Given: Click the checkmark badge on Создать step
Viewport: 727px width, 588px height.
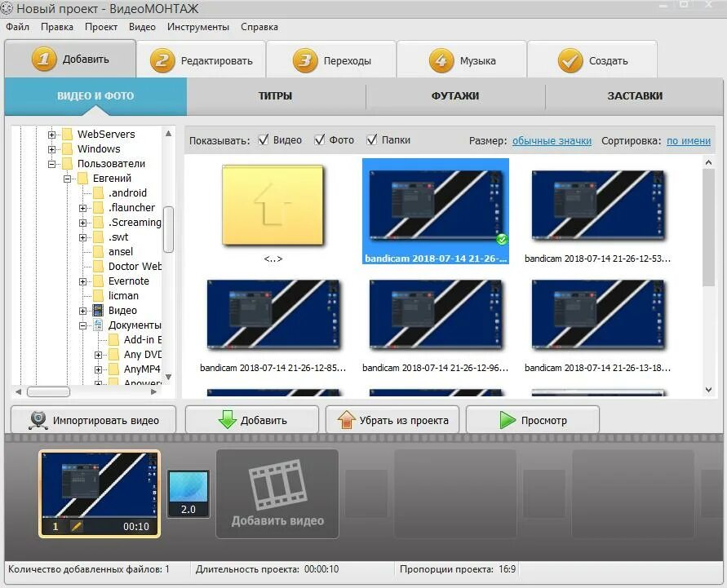Looking at the screenshot, I should [x=570, y=60].
